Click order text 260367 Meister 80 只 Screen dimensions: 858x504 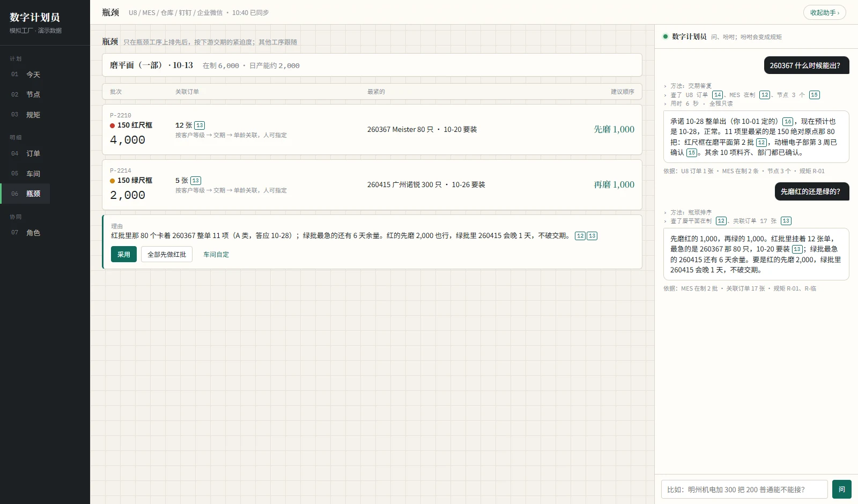coord(400,130)
